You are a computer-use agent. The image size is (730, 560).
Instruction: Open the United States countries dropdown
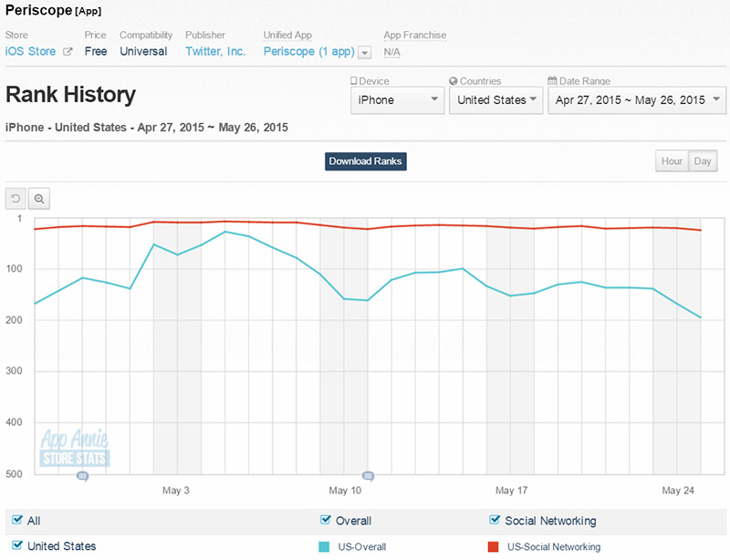pyautogui.click(x=495, y=100)
